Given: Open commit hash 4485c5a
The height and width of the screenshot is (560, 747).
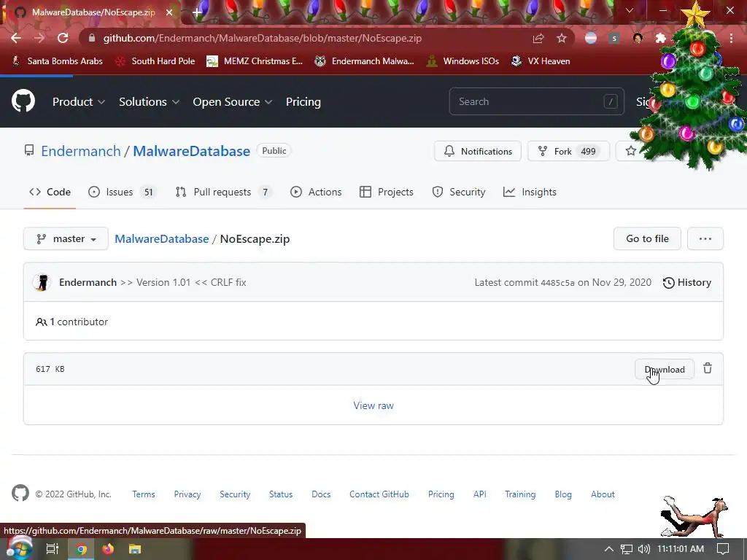Looking at the screenshot, I should coord(557,283).
